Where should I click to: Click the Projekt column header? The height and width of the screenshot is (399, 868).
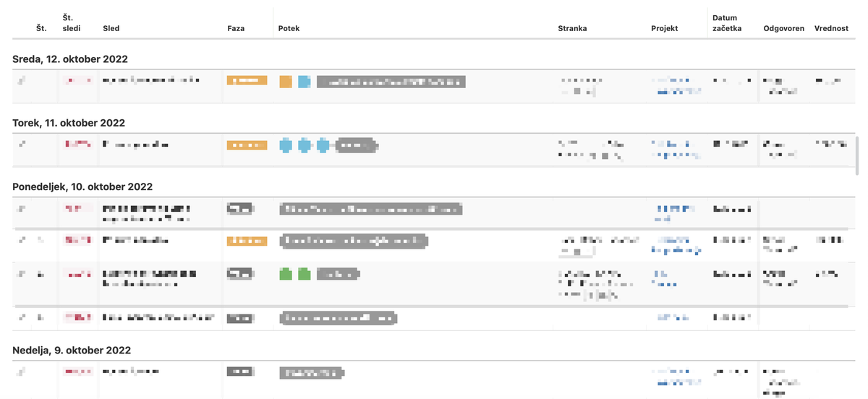[664, 29]
